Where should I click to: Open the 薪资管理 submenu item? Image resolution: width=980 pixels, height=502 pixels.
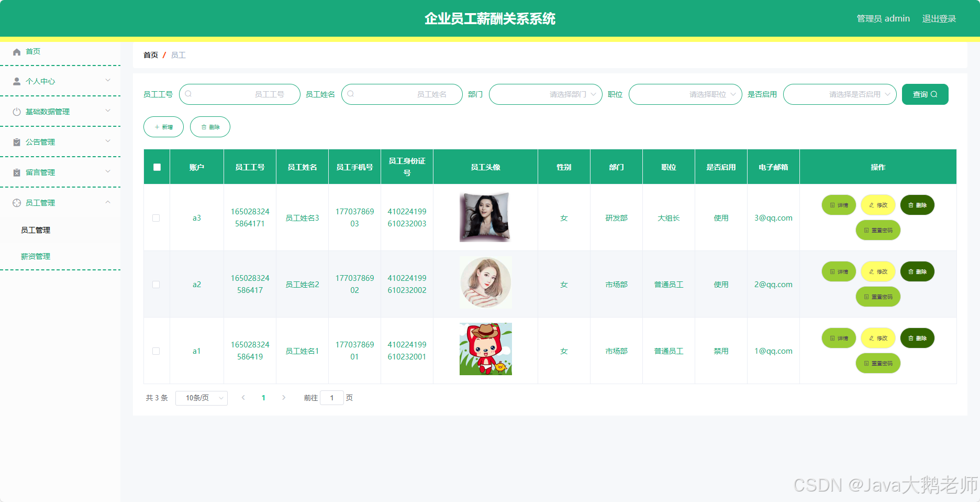[35, 256]
